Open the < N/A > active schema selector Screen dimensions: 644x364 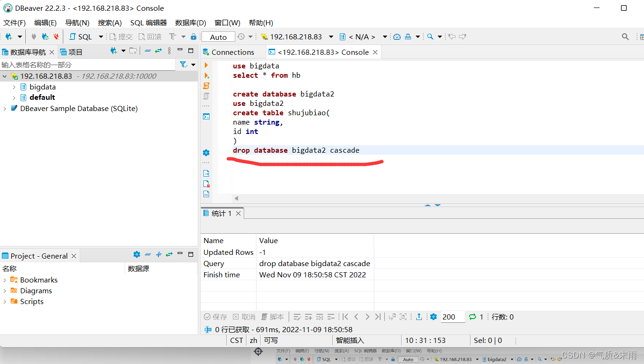[x=364, y=37]
